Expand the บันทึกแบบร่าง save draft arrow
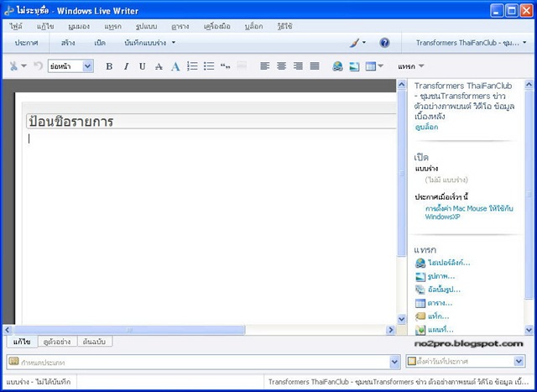The width and height of the screenshot is (537, 392). (x=174, y=43)
